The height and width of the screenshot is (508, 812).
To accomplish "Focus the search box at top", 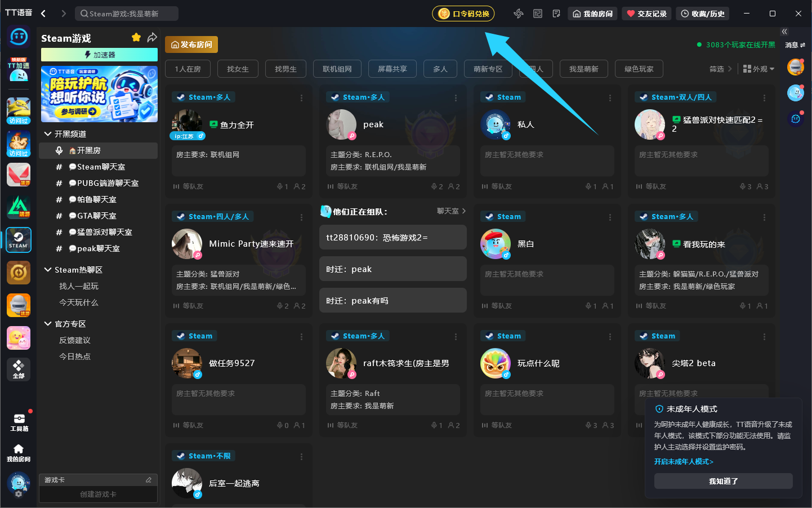I will (126, 14).
